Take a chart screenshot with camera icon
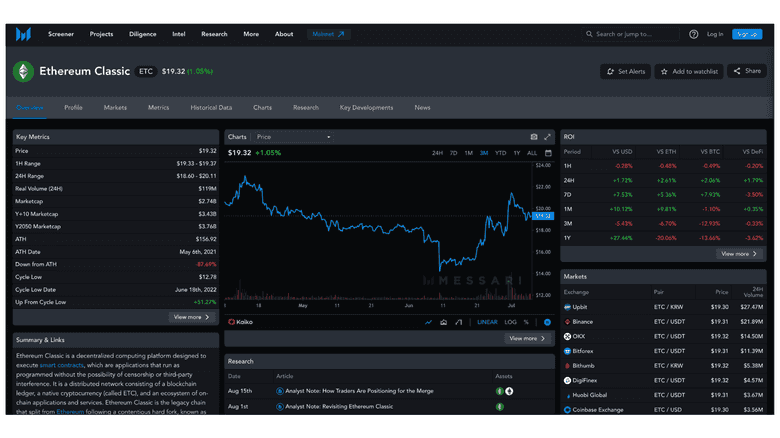 pos(534,137)
